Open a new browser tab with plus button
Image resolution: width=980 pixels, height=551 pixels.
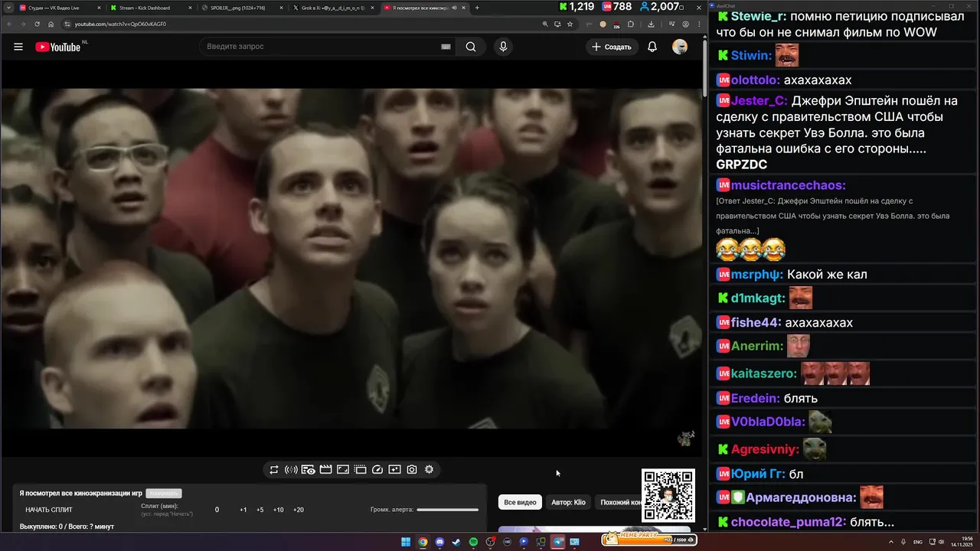(477, 8)
